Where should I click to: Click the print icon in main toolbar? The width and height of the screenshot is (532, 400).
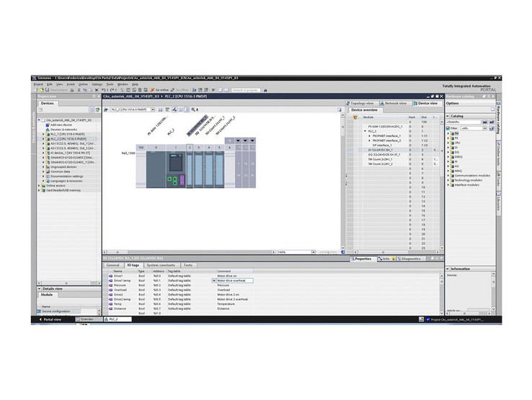click(72, 90)
